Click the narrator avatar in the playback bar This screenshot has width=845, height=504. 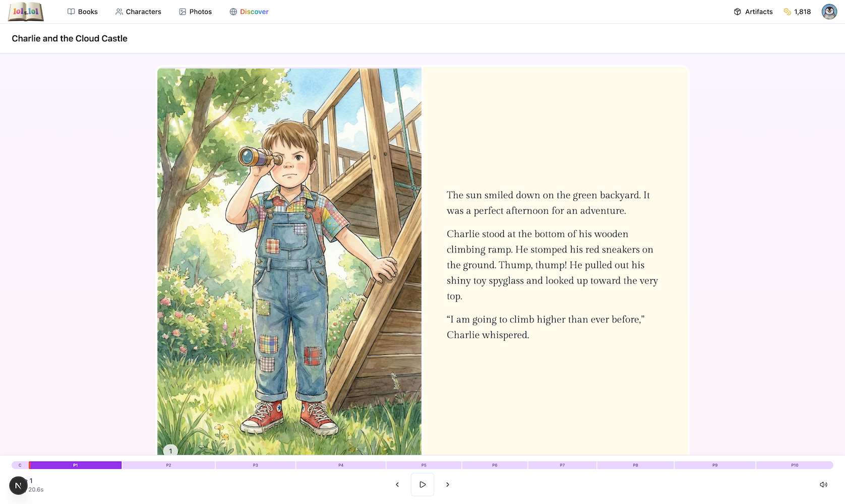pos(19,485)
